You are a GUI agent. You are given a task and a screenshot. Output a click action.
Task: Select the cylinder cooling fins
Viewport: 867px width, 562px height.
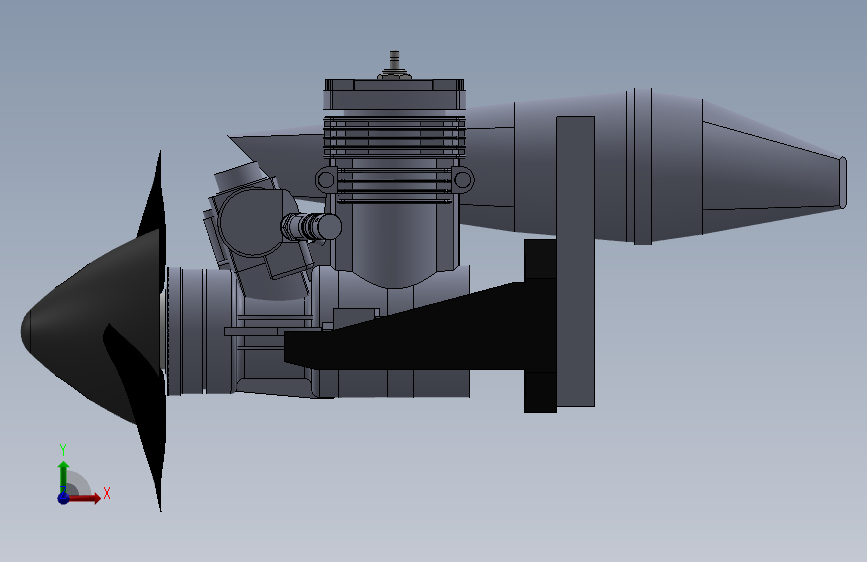point(394,137)
